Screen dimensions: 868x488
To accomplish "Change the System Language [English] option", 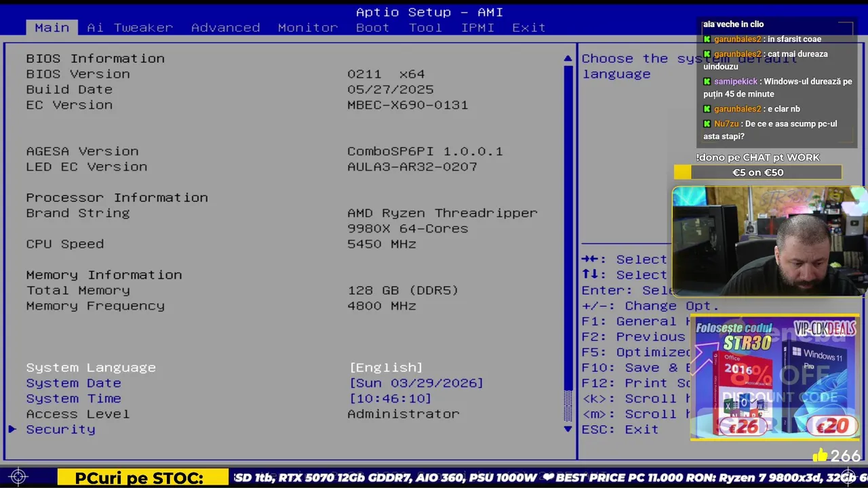I will point(386,367).
